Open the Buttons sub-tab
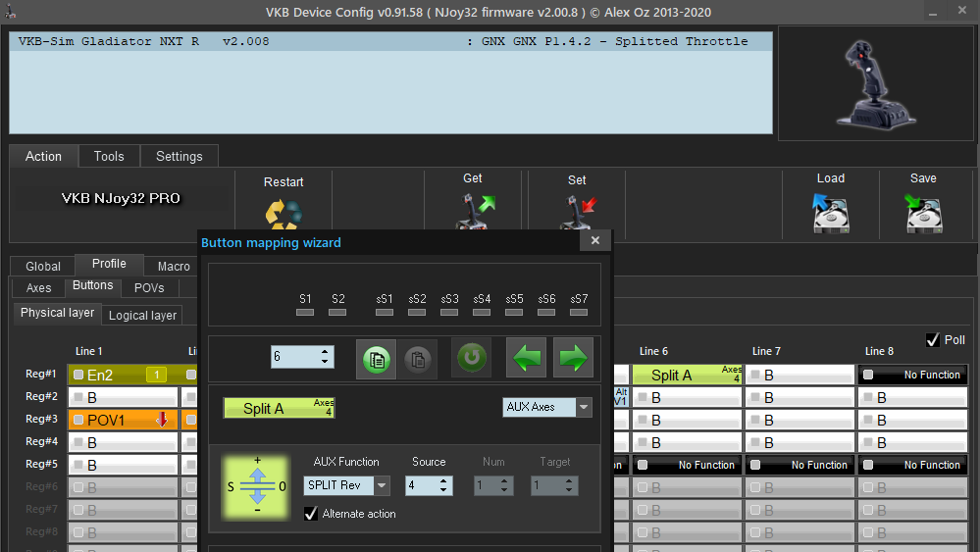This screenshot has height=552, width=980. click(92, 285)
